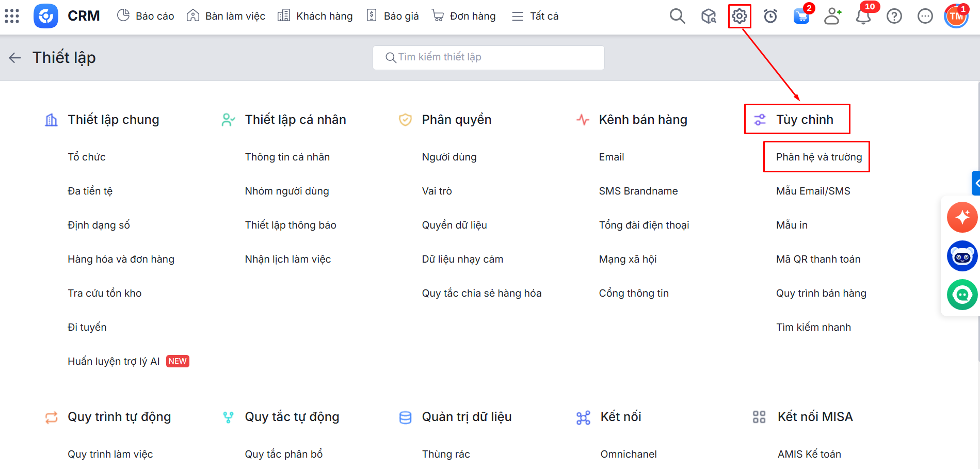Open the Đơn hàng menu
980x469 pixels.
(463, 16)
